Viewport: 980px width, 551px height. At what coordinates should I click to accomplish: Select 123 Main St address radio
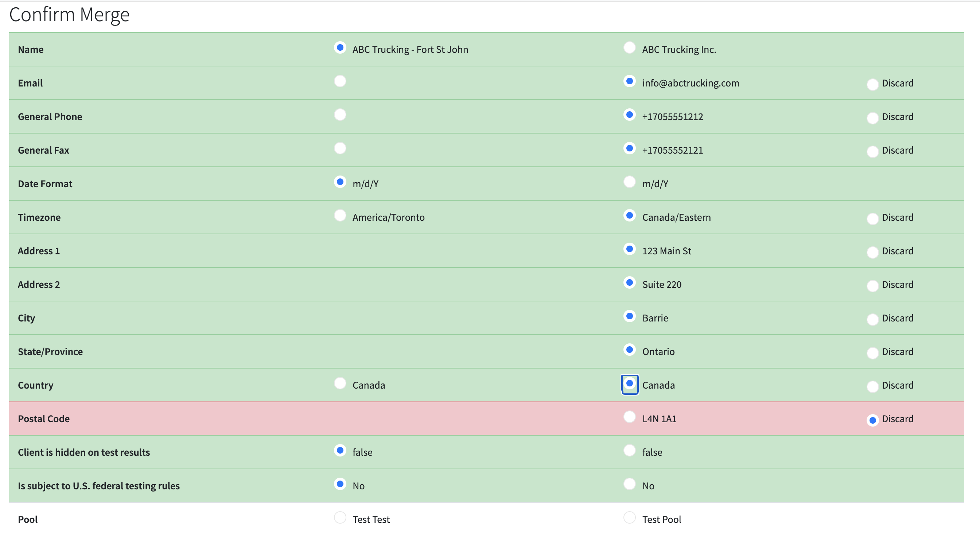click(x=630, y=248)
